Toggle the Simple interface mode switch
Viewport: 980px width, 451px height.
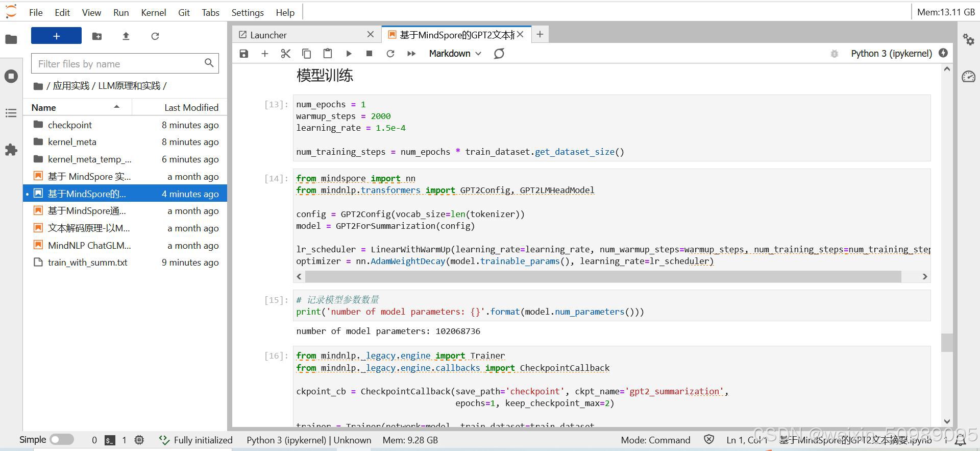(62, 440)
